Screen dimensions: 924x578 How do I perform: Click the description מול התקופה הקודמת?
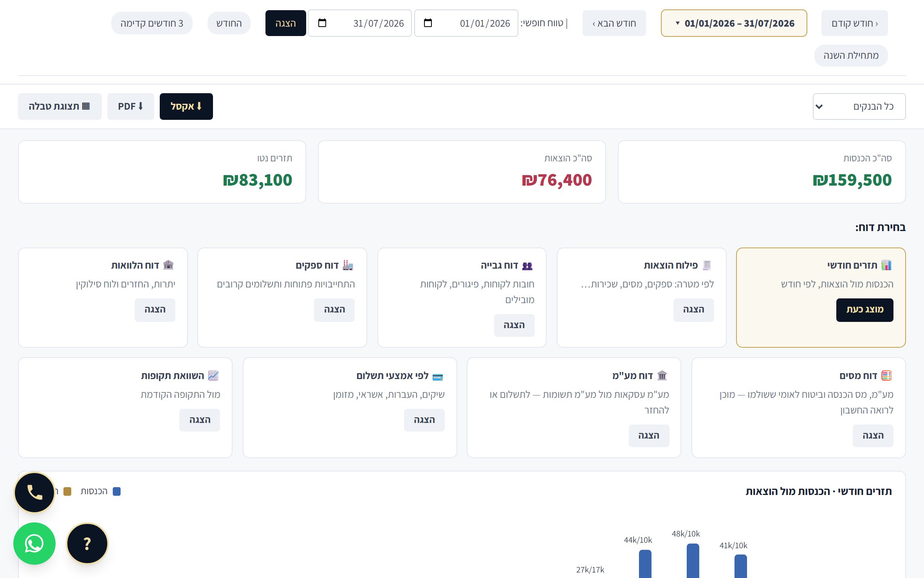(180, 395)
